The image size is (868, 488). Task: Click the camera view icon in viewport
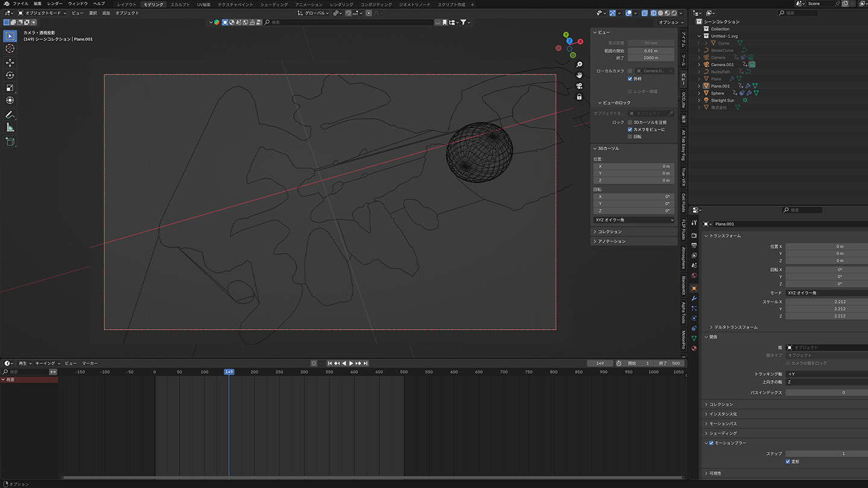(x=579, y=86)
